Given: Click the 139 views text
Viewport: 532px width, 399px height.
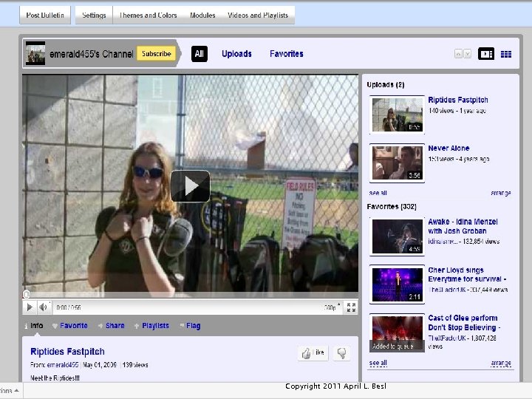Looking at the screenshot, I should (135, 365).
